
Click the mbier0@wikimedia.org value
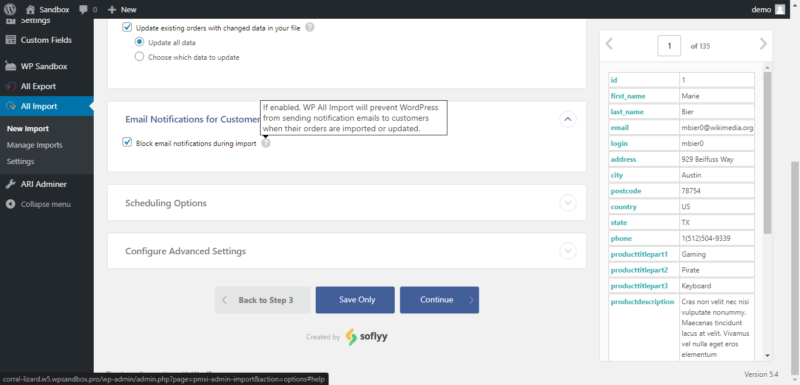point(717,127)
